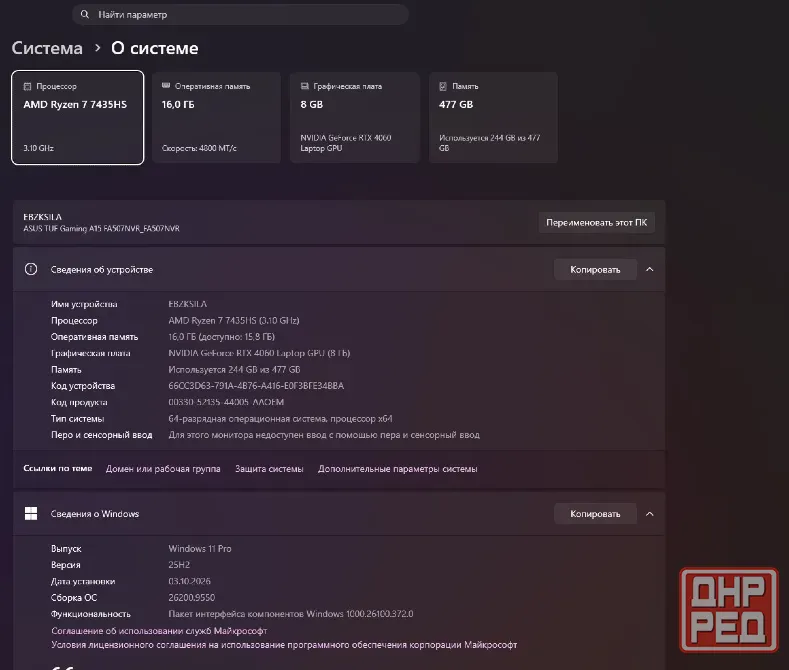Click 'Имя устройства' label
789x670 pixels.
click(84, 304)
